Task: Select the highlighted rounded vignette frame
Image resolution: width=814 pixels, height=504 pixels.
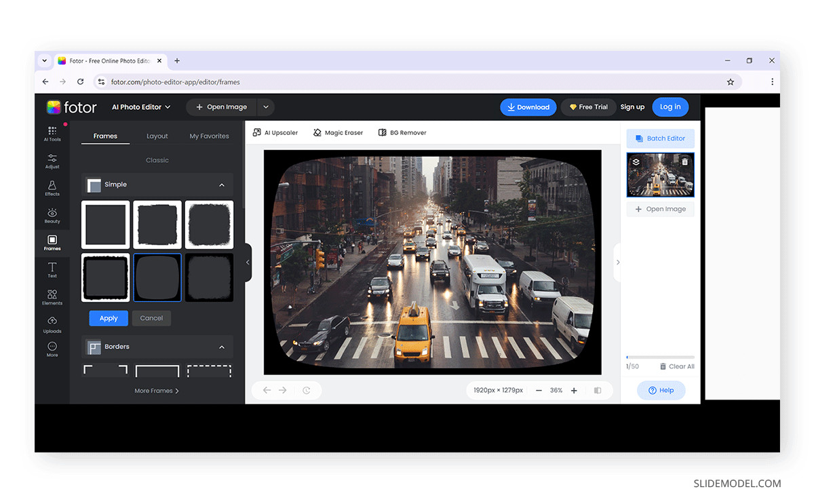Action: coord(157,277)
